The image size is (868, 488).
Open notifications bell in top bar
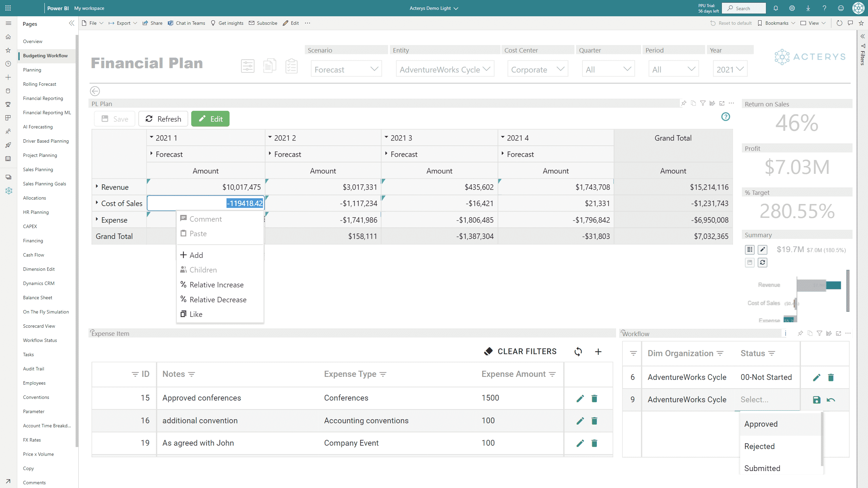tap(775, 8)
